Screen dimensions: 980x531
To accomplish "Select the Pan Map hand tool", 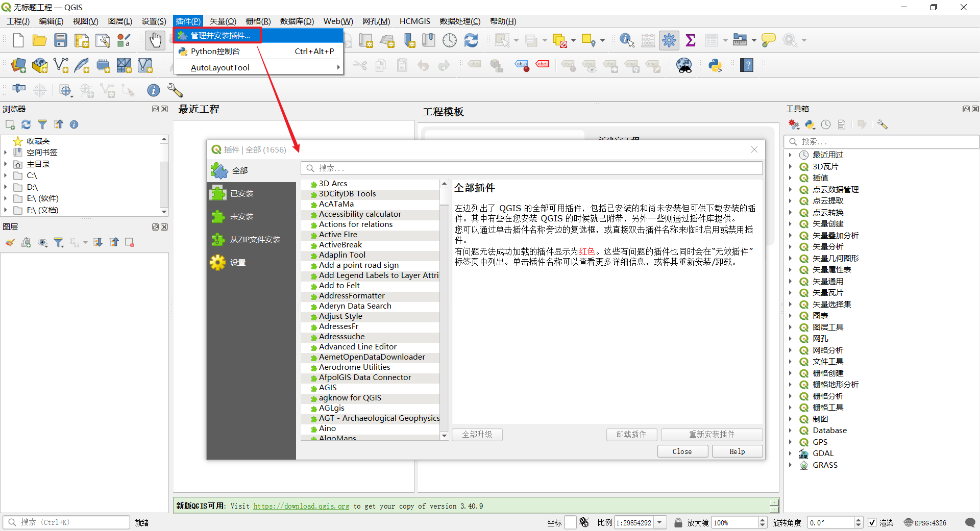I will point(155,40).
